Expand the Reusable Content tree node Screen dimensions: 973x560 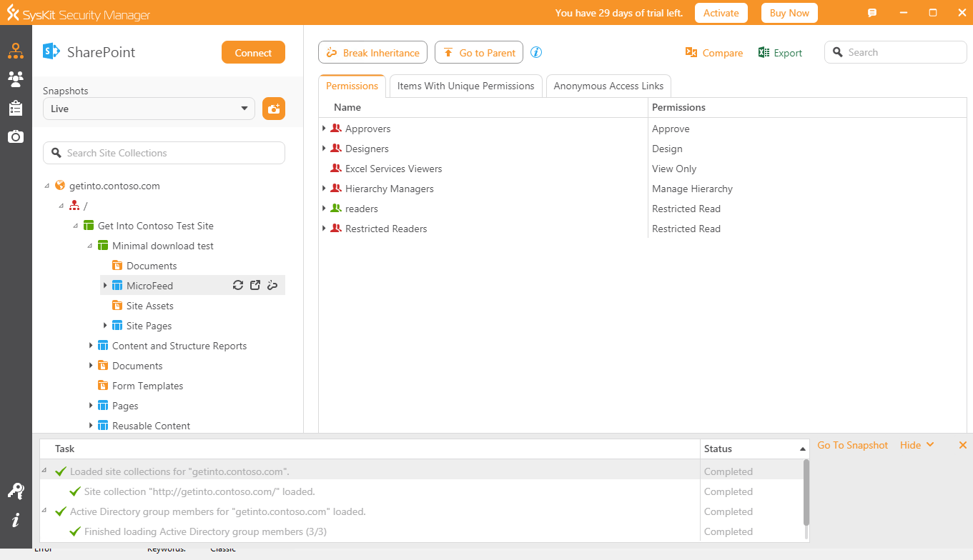(91, 426)
